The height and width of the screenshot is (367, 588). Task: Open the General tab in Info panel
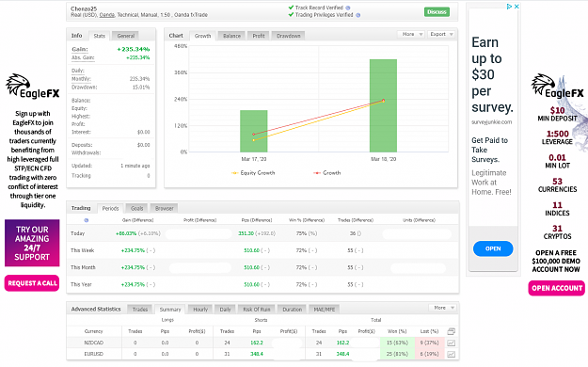pos(126,36)
